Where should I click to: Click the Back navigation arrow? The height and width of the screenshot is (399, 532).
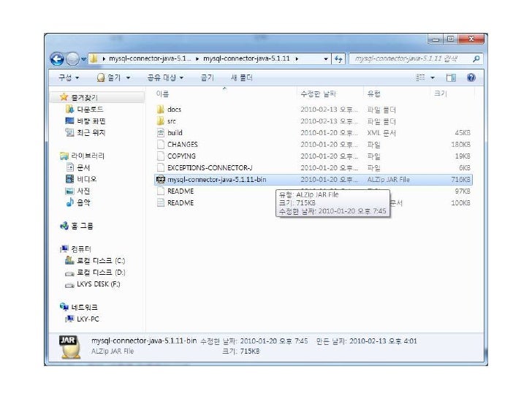tap(57, 59)
